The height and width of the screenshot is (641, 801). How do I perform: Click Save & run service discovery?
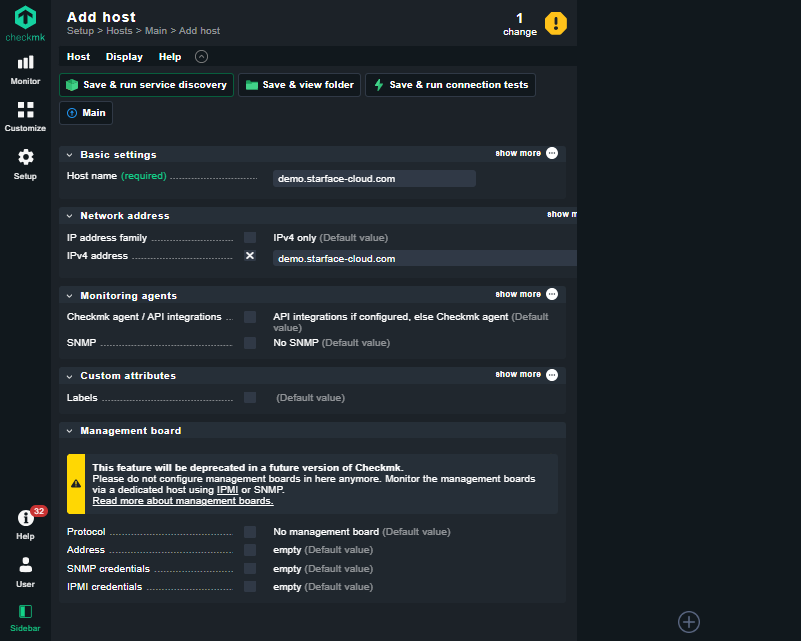click(x=147, y=85)
